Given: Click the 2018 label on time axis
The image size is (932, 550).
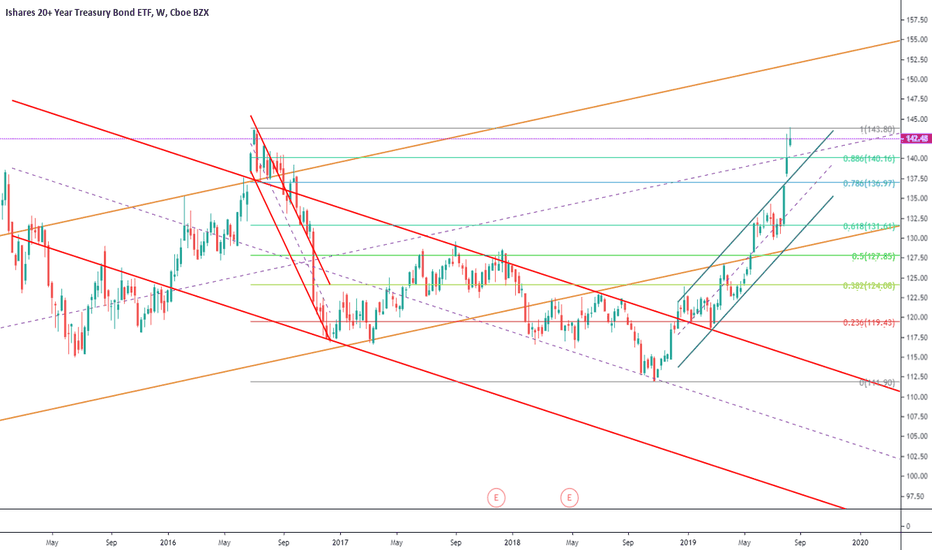Looking at the screenshot, I should (x=512, y=542).
